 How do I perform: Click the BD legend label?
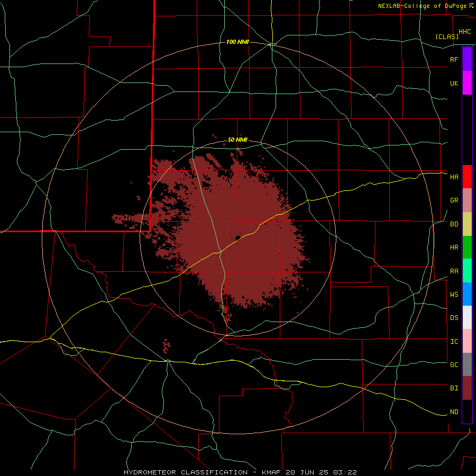coord(454,224)
